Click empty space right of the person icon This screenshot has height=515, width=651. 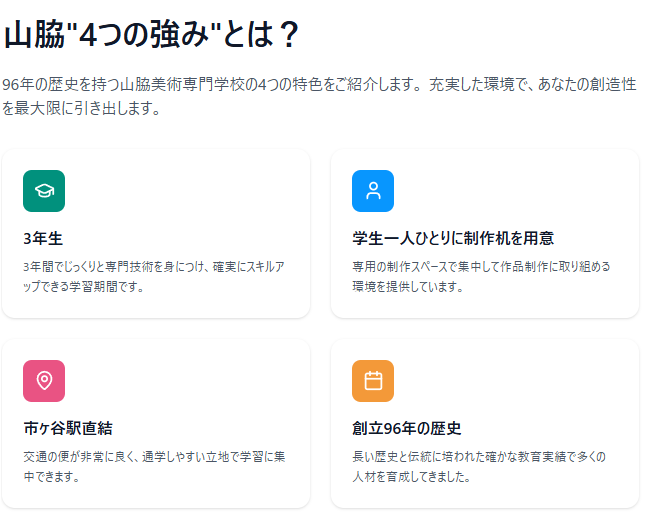tap(510, 191)
